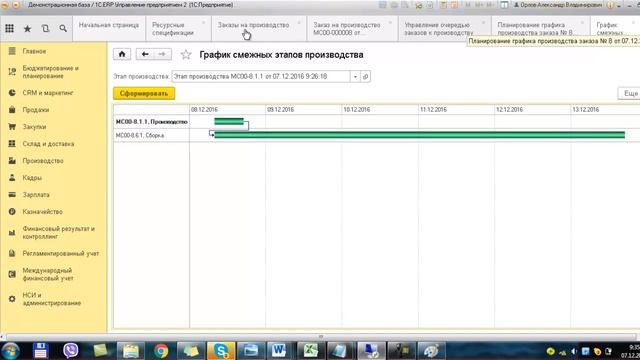Switch to the Начальная страница tab
Image resolution: width=640 pixels, height=360 pixels.
109,28
